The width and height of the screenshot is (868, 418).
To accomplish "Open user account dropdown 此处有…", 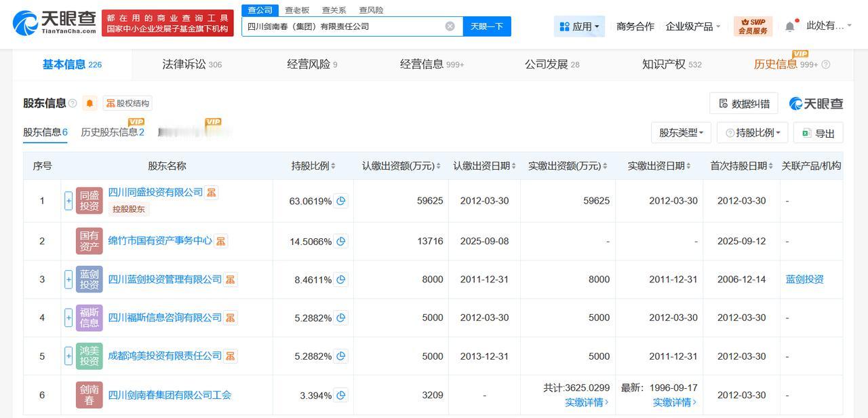I will point(829,26).
